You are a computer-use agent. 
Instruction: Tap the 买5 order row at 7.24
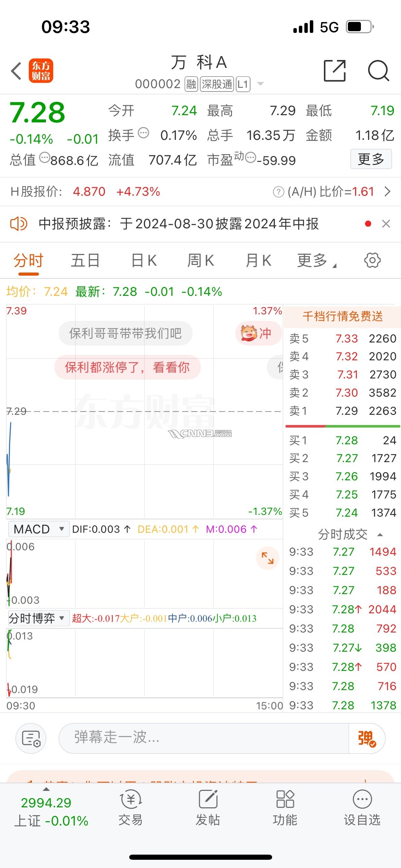click(342, 513)
